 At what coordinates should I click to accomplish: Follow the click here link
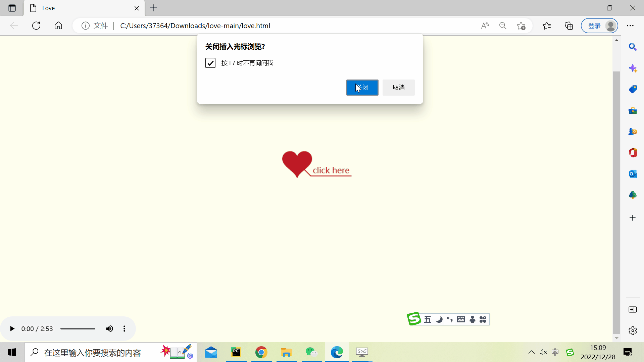(331, 170)
